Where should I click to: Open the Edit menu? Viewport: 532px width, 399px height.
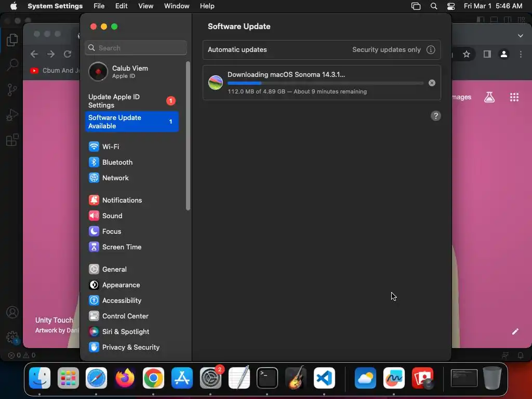click(x=121, y=6)
